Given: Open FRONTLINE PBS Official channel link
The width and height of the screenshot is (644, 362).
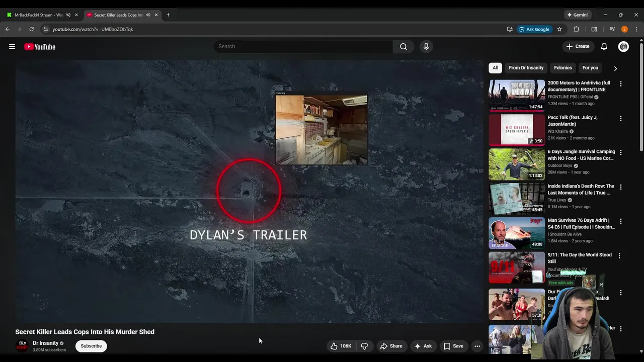Looking at the screenshot, I should coord(570,97).
